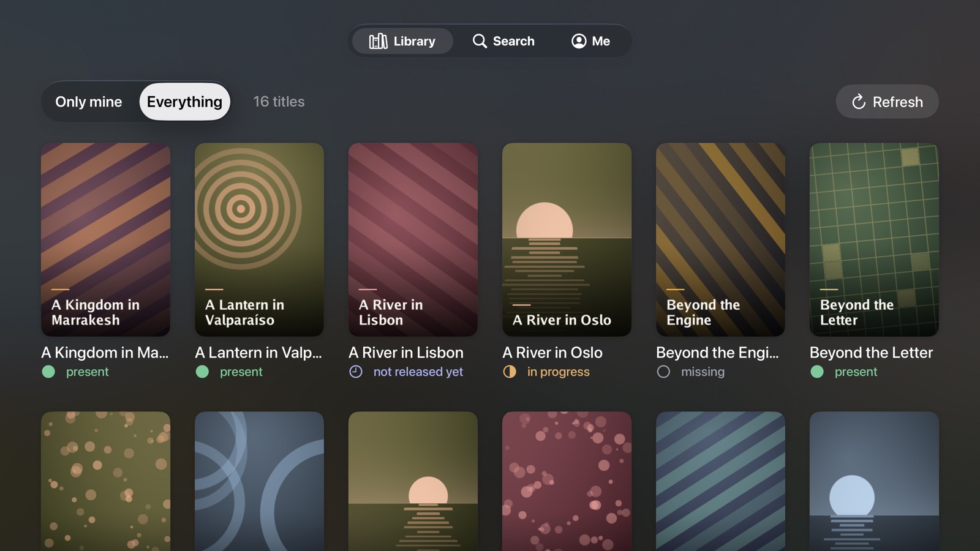
Task: Click the 'not released yet' status text
Action: click(x=418, y=372)
